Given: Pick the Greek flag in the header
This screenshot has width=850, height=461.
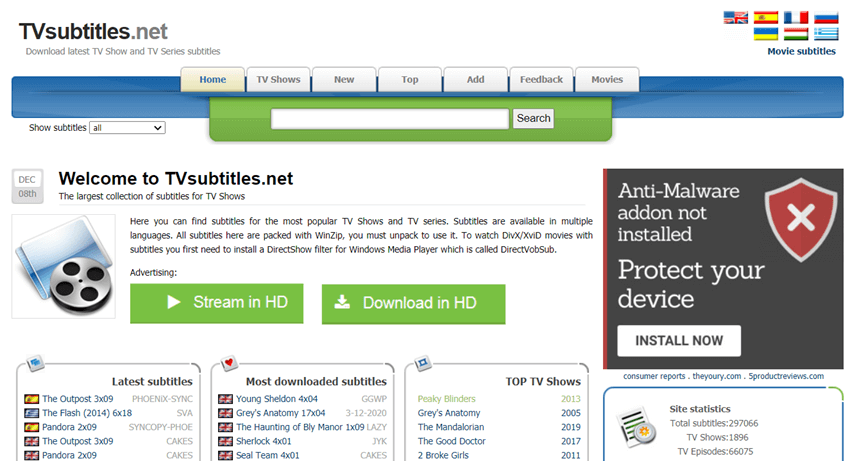Looking at the screenshot, I should [x=826, y=34].
